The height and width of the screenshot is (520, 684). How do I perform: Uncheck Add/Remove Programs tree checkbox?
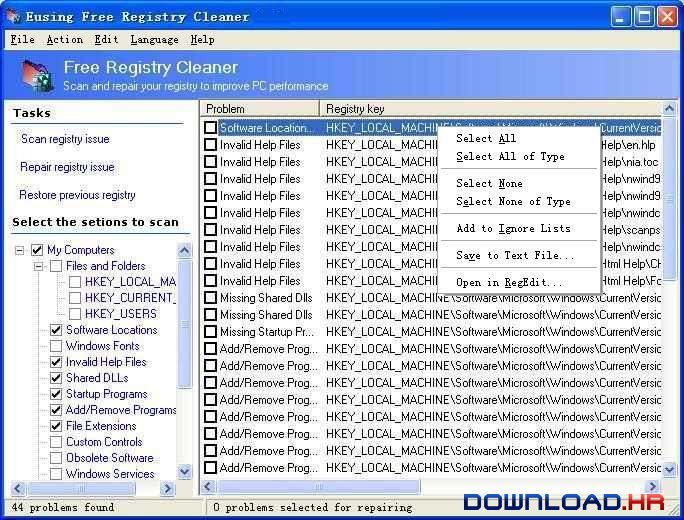56,410
